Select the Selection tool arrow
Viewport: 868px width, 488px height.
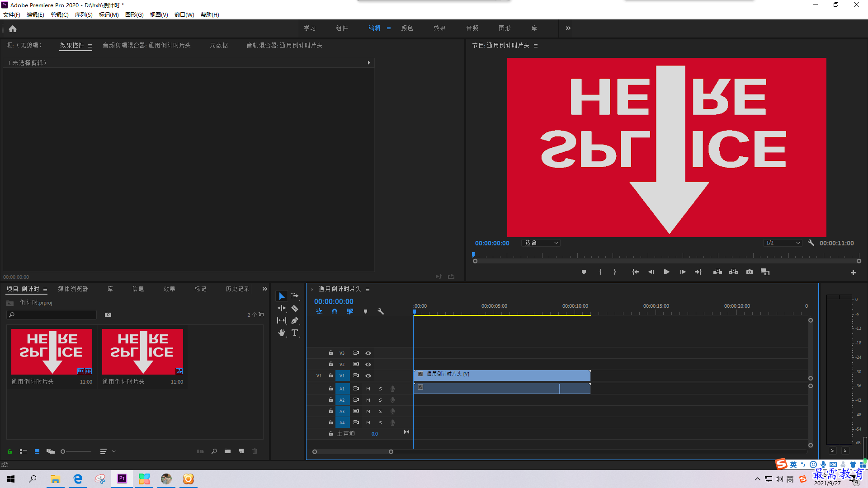tap(282, 296)
